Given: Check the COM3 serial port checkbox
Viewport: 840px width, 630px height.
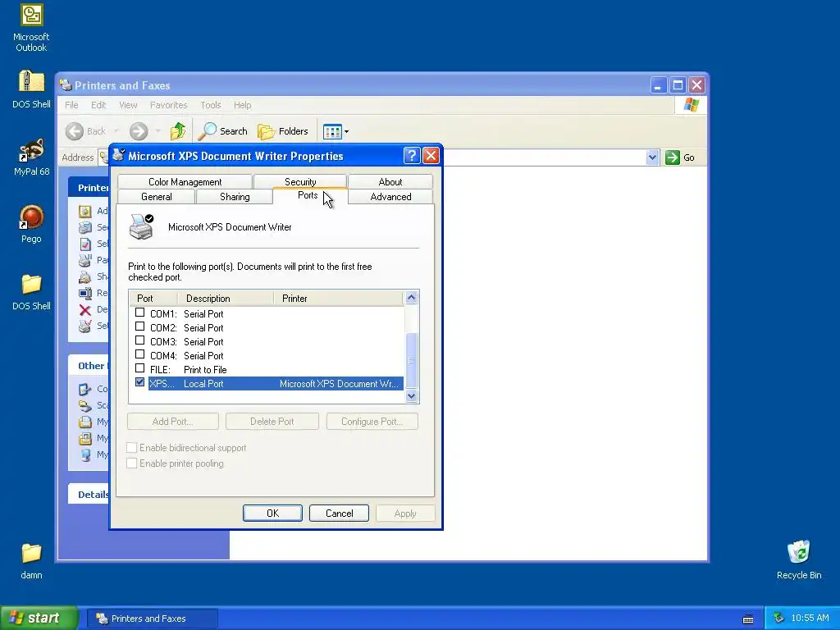Looking at the screenshot, I should point(139,340).
